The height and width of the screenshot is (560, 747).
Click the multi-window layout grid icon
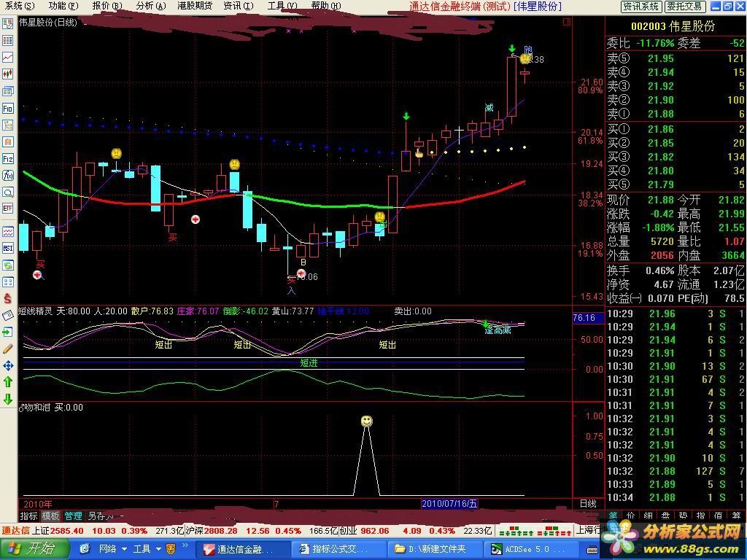(7, 282)
